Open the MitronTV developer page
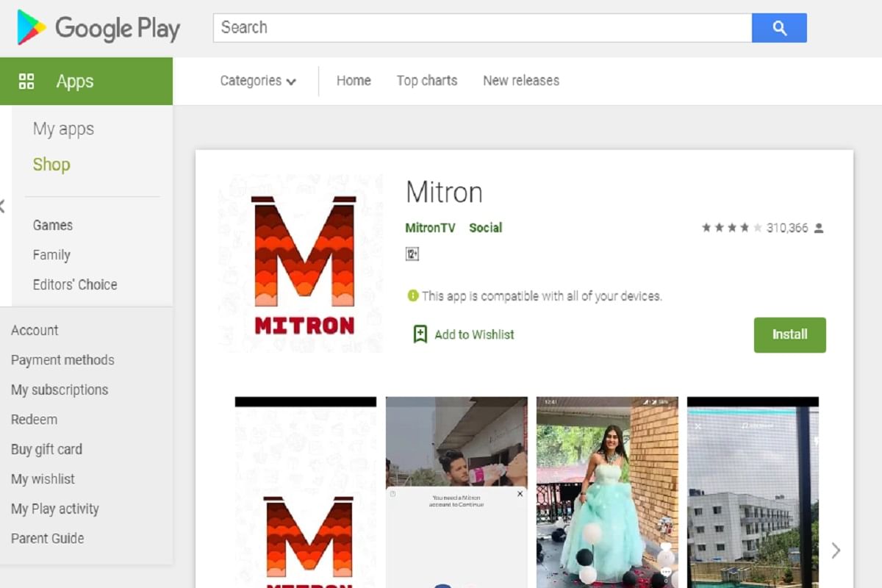Image resolution: width=882 pixels, height=588 pixels. (429, 228)
